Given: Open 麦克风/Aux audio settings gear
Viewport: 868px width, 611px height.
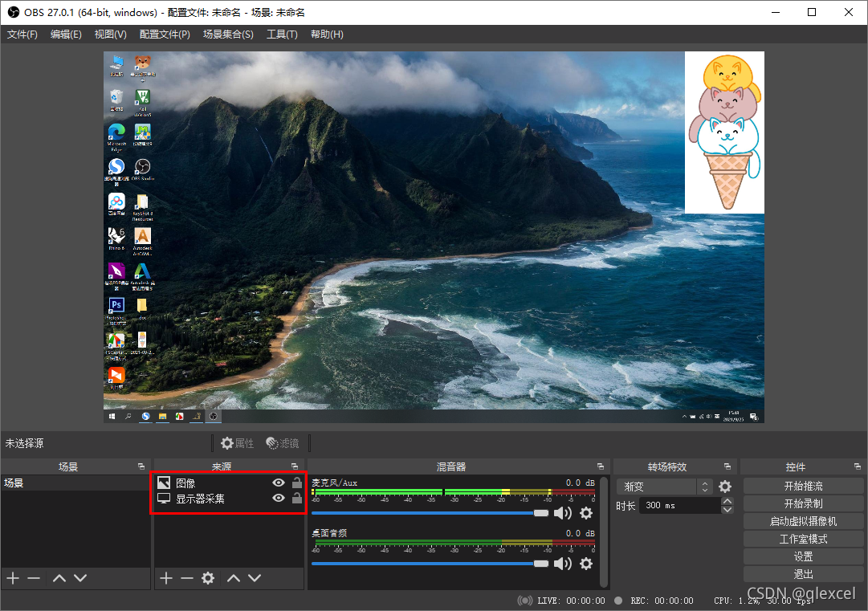Looking at the screenshot, I should pyautogui.click(x=586, y=513).
